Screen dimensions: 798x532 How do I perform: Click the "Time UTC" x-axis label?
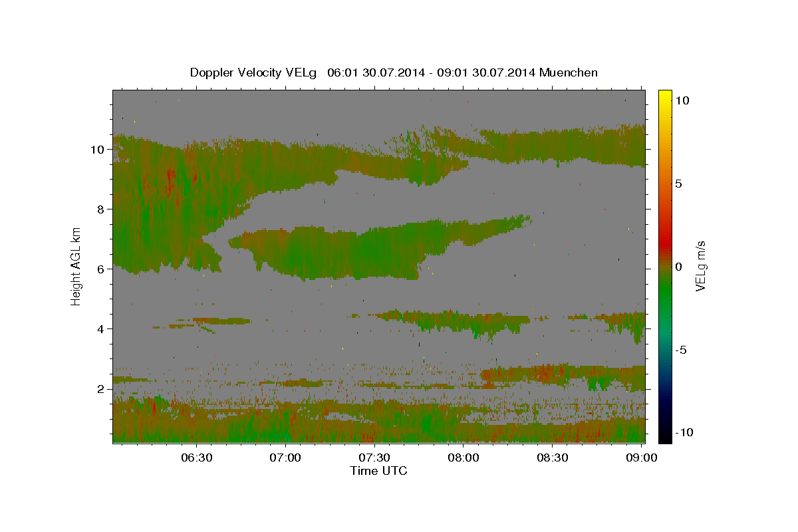[x=378, y=471]
